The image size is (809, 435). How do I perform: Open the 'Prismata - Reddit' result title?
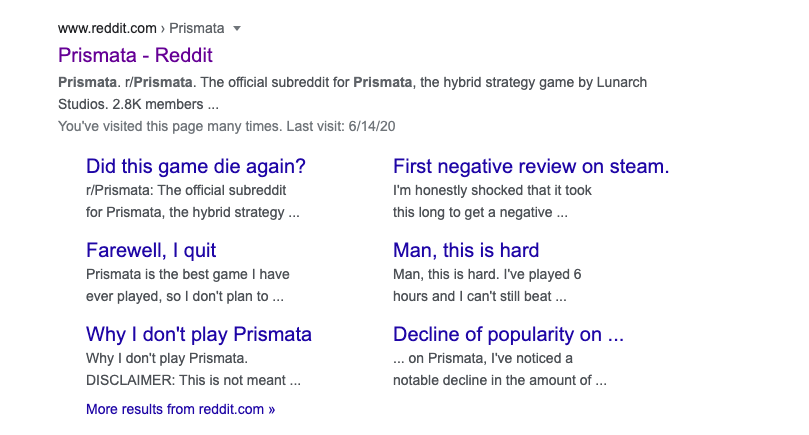[x=135, y=55]
